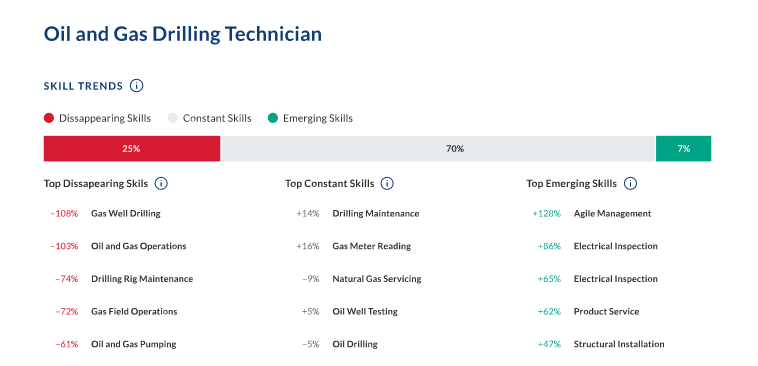Select the grey 70% bar segment

(x=438, y=148)
